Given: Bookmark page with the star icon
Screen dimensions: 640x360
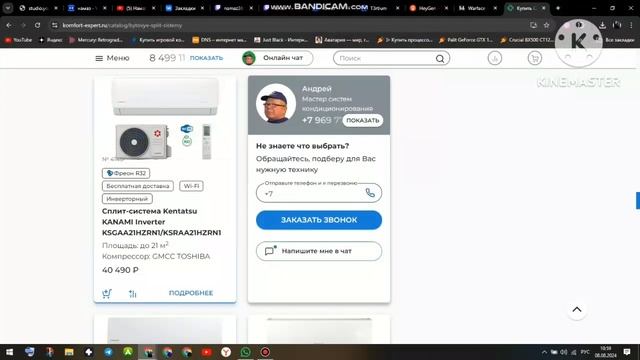Looking at the screenshot, I should pyautogui.click(x=547, y=25).
